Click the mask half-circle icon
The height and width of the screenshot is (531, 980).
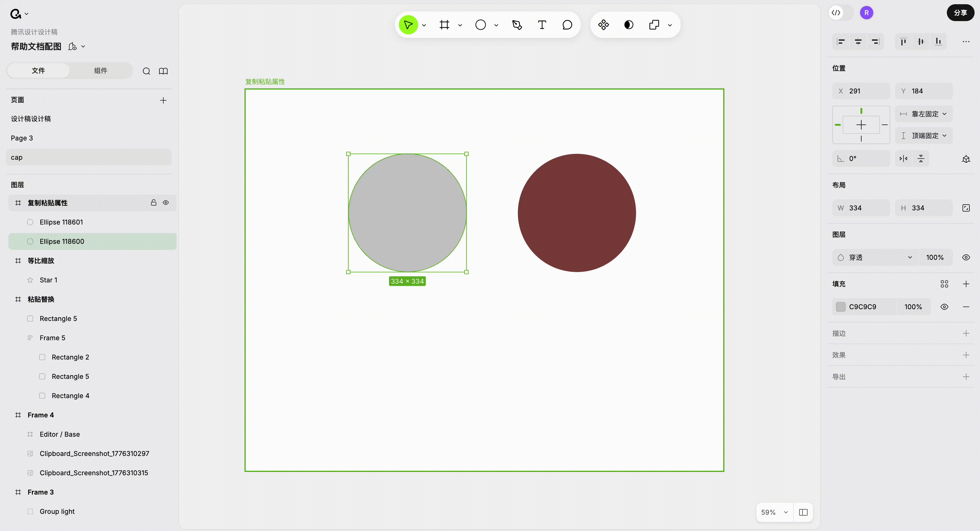point(629,25)
